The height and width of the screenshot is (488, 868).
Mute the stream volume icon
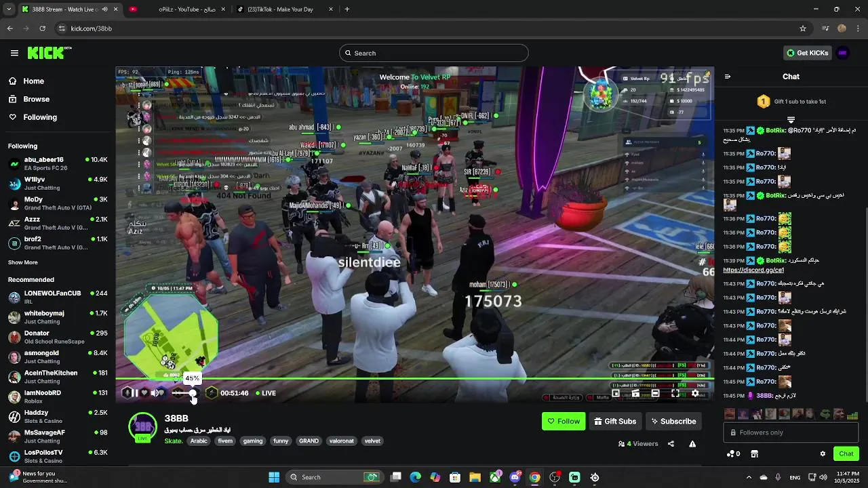tap(155, 393)
